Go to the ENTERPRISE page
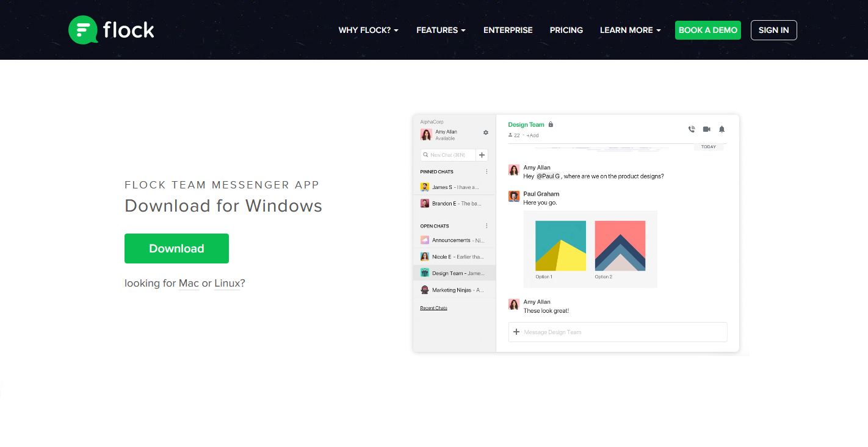Viewport: 868px width, 447px height. [508, 30]
